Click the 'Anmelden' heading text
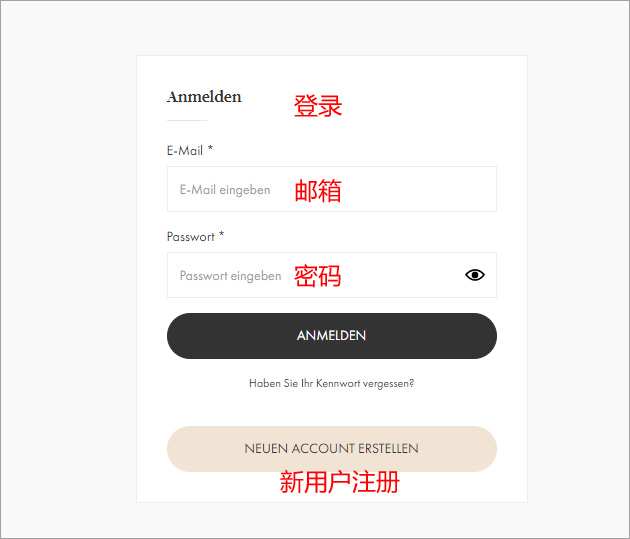Screen dimensions: 630x539 point(204,97)
